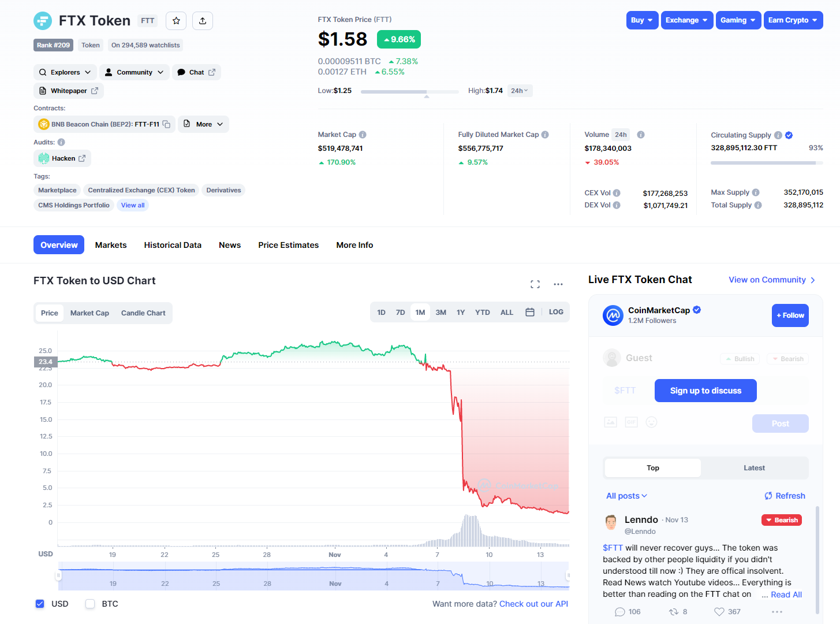Image resolution: width=840 pixels, height=624 pixels.
Task: Click the share upload icon beside the star
Action: [203, 21]
